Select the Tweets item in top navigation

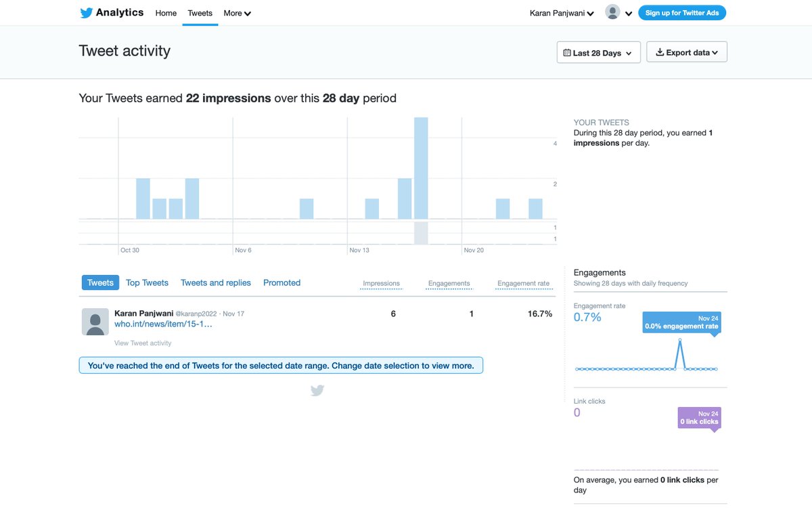pyautogui.click(x=200, y=13)
